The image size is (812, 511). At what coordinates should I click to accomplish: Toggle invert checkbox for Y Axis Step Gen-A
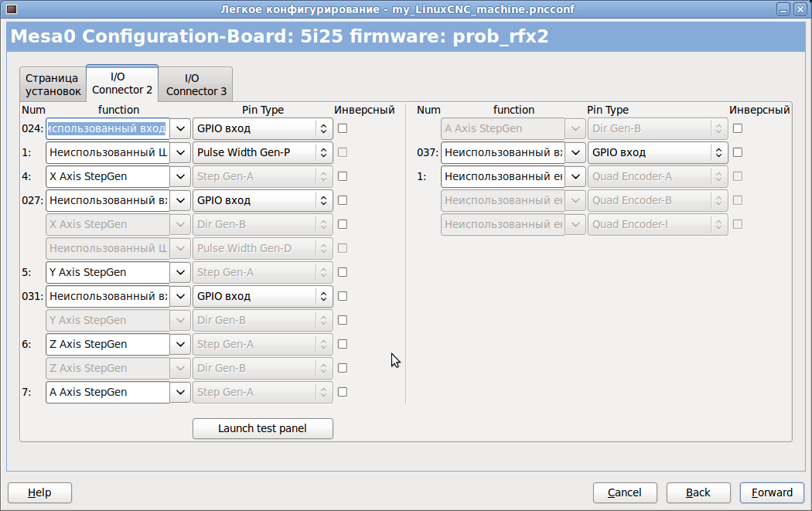[343, 272]
